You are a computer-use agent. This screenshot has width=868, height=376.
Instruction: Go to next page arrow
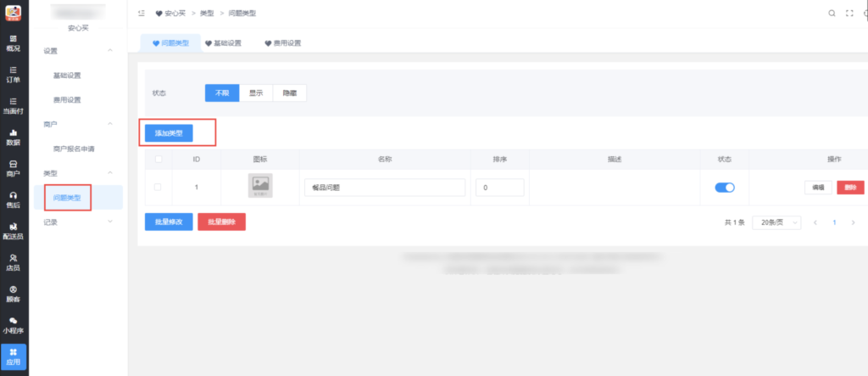853,222
